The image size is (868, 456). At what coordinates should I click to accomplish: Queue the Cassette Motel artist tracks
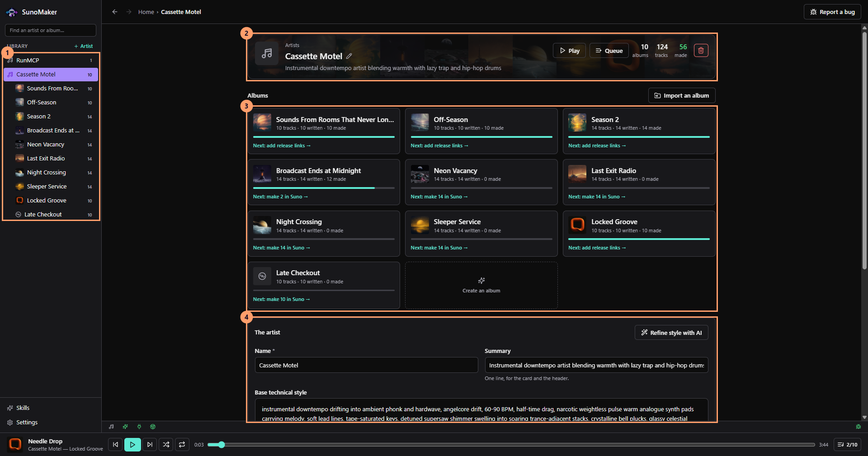pos(609,51)
